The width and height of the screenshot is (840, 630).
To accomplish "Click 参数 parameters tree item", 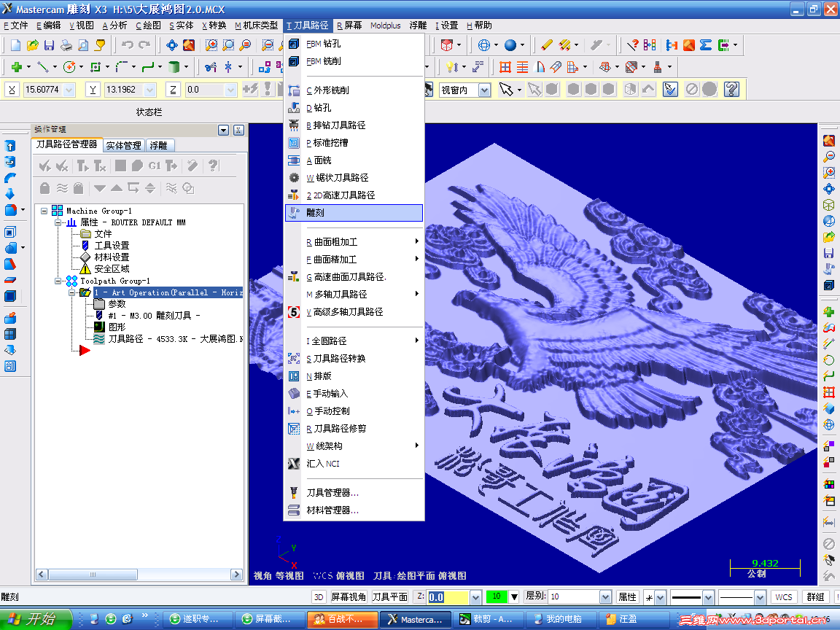I will (117, 304).
